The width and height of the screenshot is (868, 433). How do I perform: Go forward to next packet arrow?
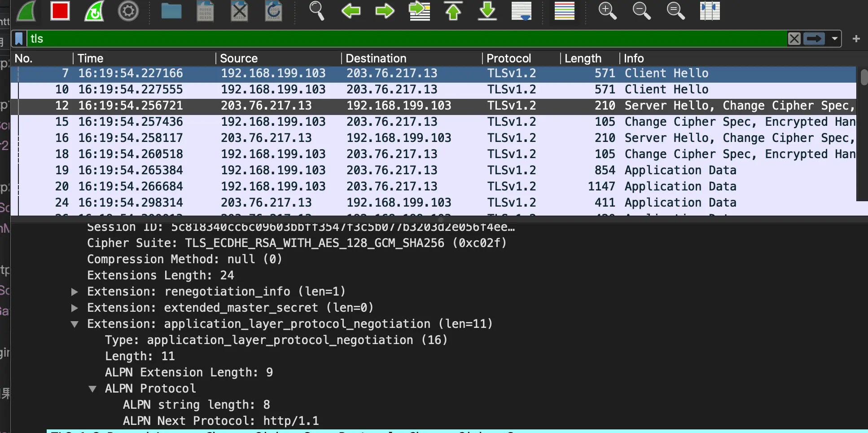tap(385, 11)
